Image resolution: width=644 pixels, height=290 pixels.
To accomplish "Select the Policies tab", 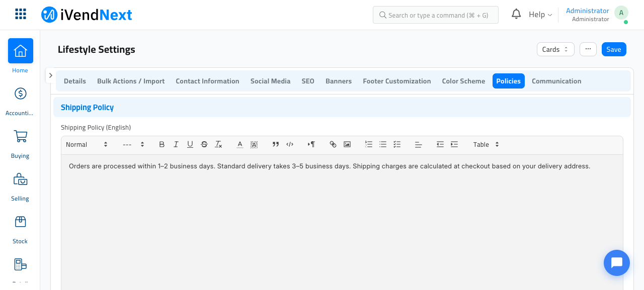I will tap(509, 81).
